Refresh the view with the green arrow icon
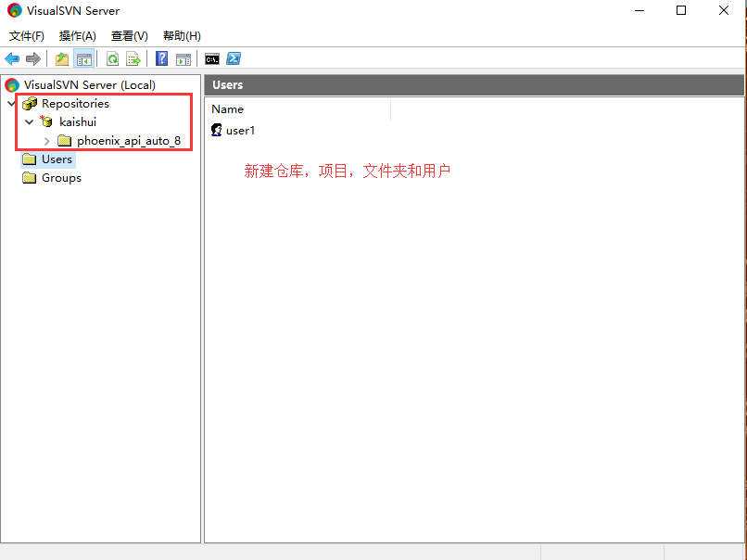The image size is (747, 560). pos(112,59)
